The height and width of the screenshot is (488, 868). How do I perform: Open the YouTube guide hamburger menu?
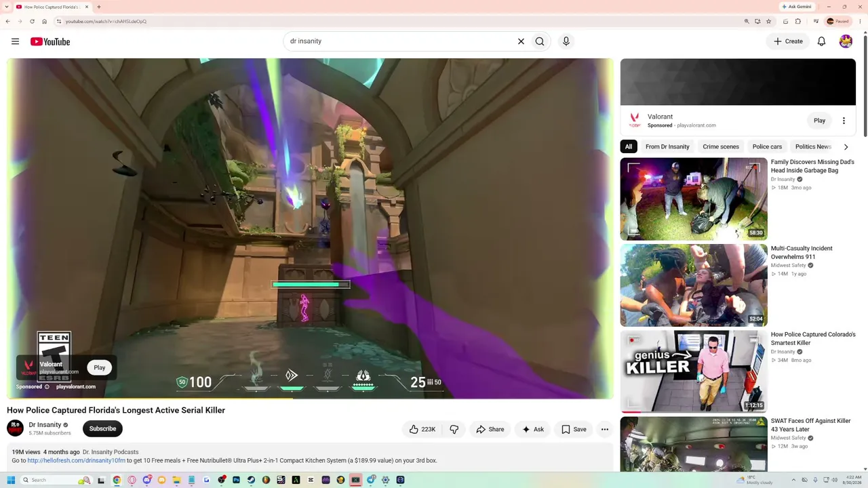point(15,41)
